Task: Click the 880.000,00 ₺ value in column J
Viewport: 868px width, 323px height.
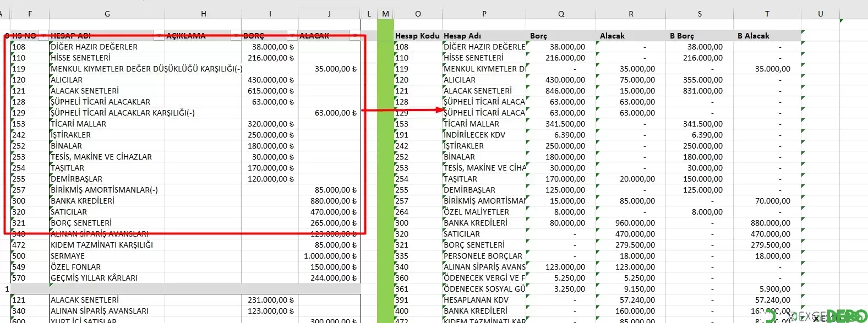Action: tap(329, 201)
